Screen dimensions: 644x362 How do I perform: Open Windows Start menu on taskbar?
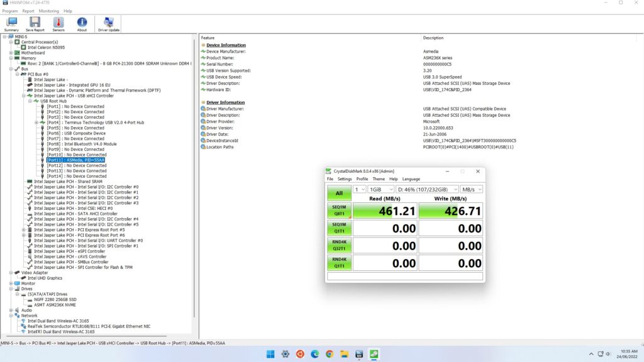270,354
